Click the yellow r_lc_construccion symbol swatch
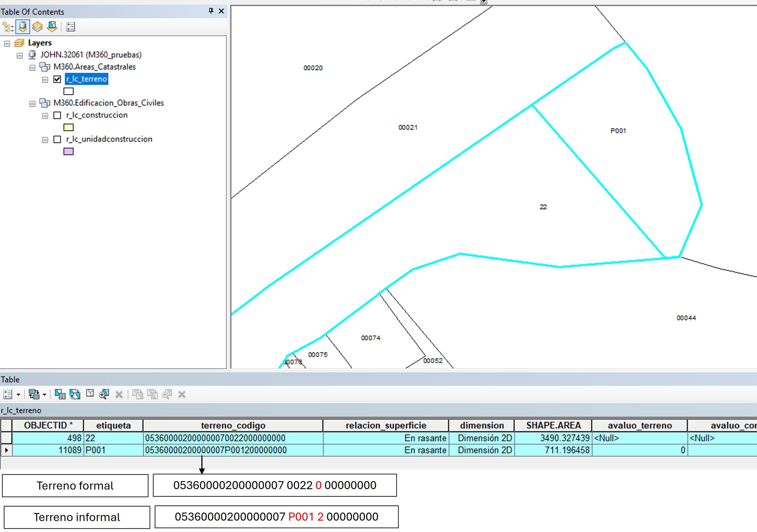The width and height of the screenshot is (757, 532). [x=68, y=127]
